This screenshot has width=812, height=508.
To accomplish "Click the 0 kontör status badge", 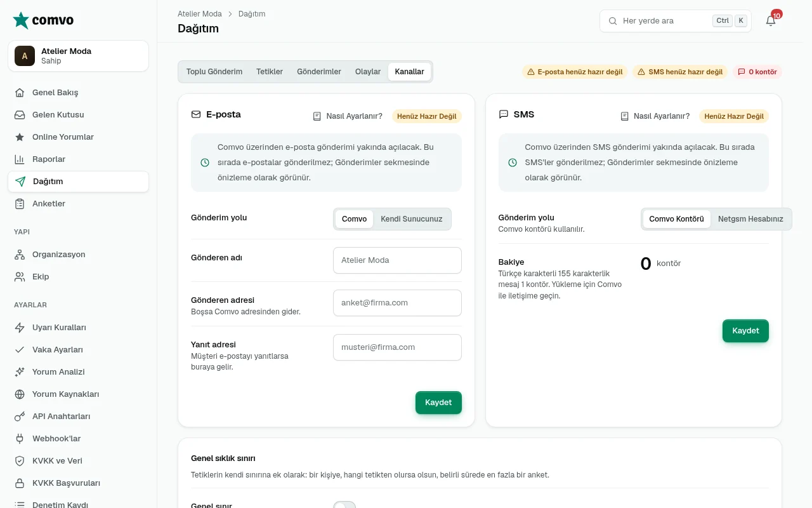I will coord(757,72).
